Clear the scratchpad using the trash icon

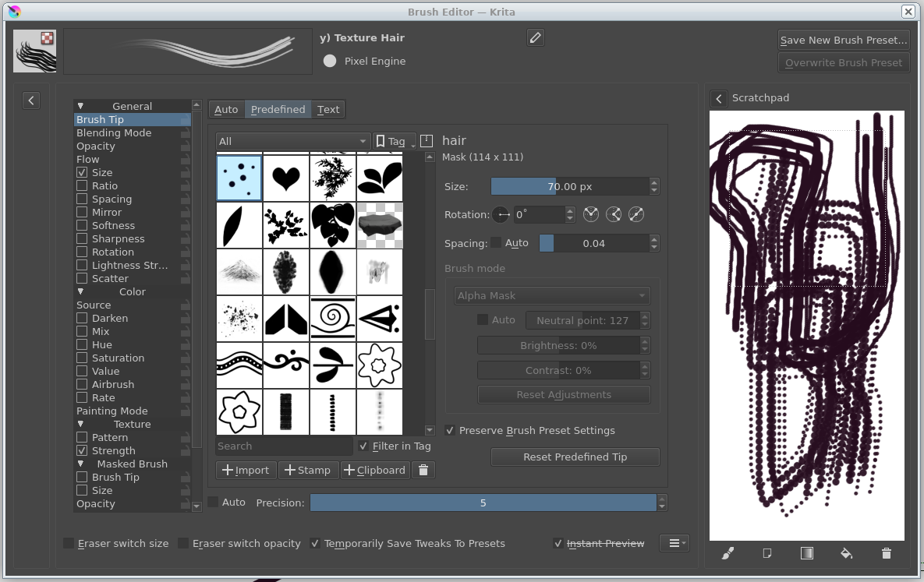pyautogui.click(x=886, y=553)
